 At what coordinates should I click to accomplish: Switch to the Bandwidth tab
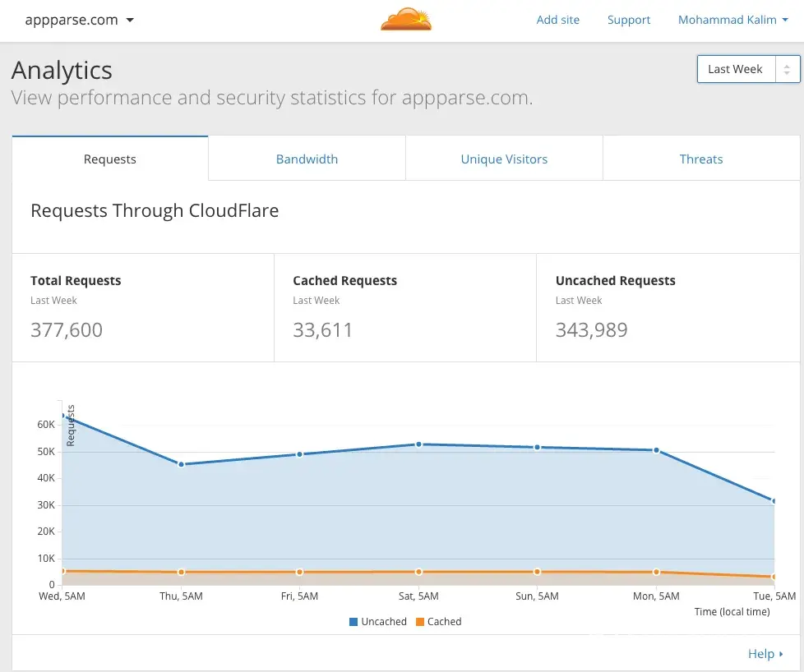point(307,159)
